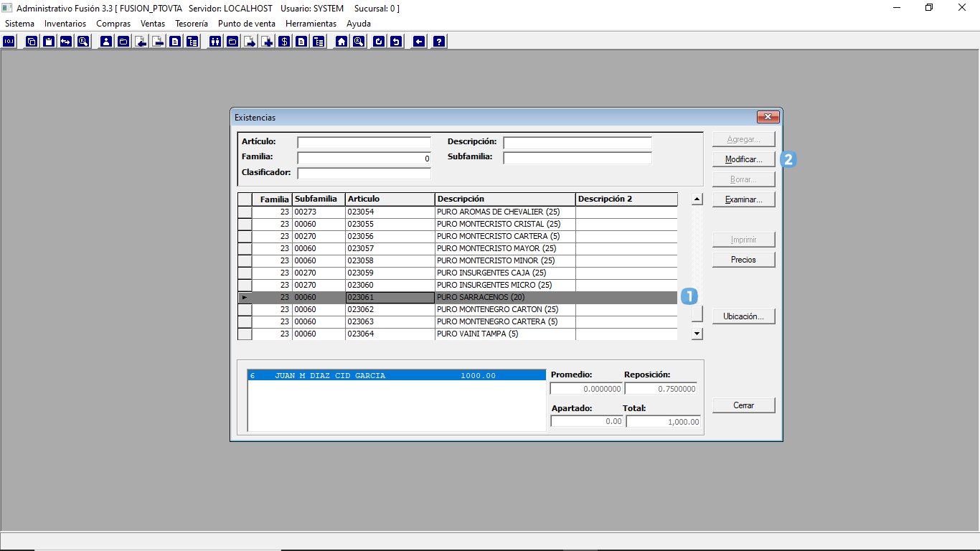Click the grid scrollbar up arrow
Screen dimensions: 980x551
point(697,199)
